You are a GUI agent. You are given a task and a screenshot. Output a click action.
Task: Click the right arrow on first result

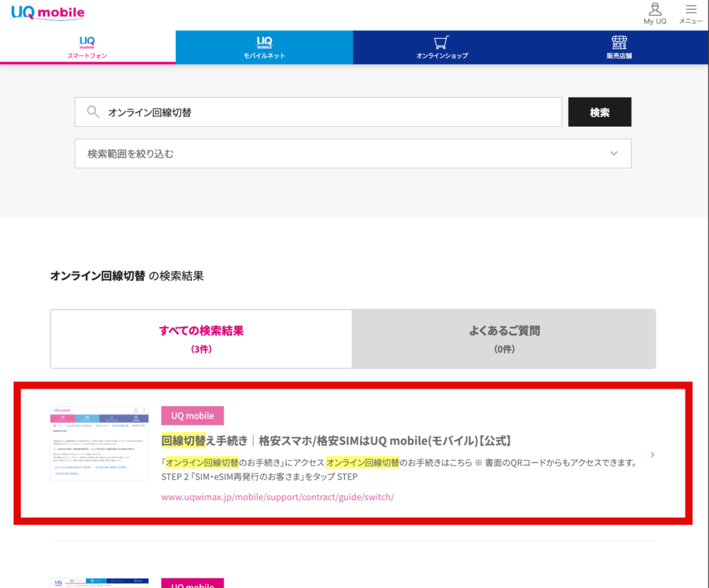click(652, 455)
